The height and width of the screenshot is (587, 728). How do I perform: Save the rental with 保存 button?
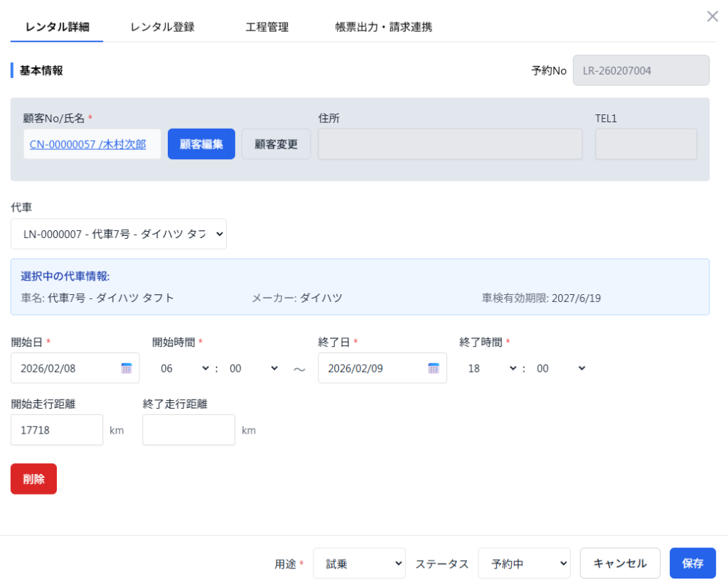(x=692, y=564)
